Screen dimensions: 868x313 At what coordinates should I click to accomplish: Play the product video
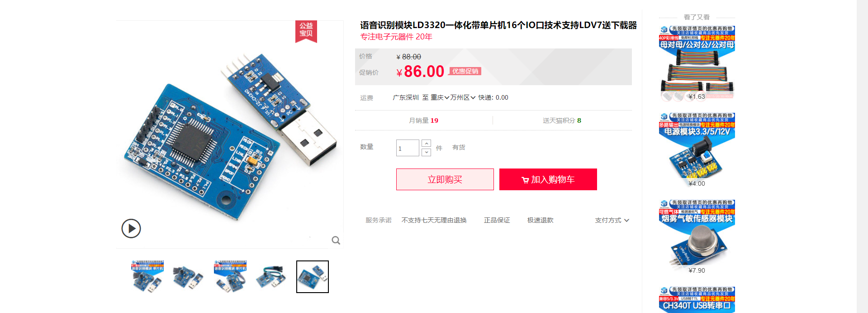(x=131, y=228)
